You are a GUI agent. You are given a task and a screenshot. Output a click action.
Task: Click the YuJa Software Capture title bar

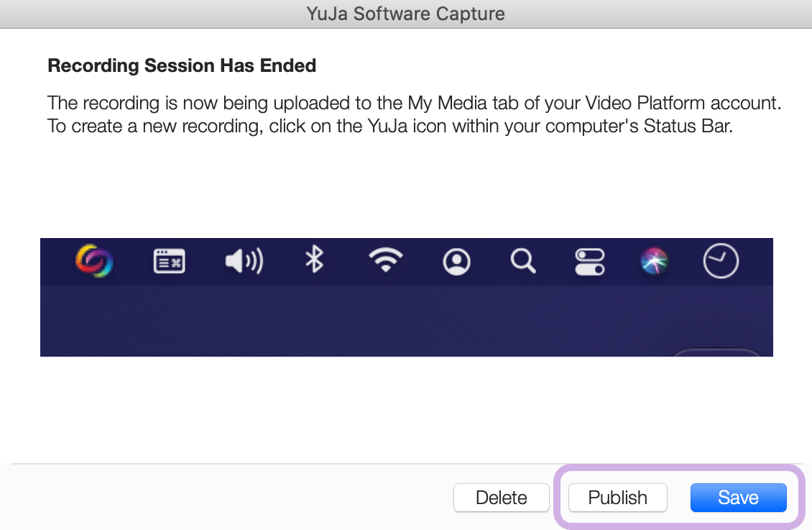tap(406, 14)
